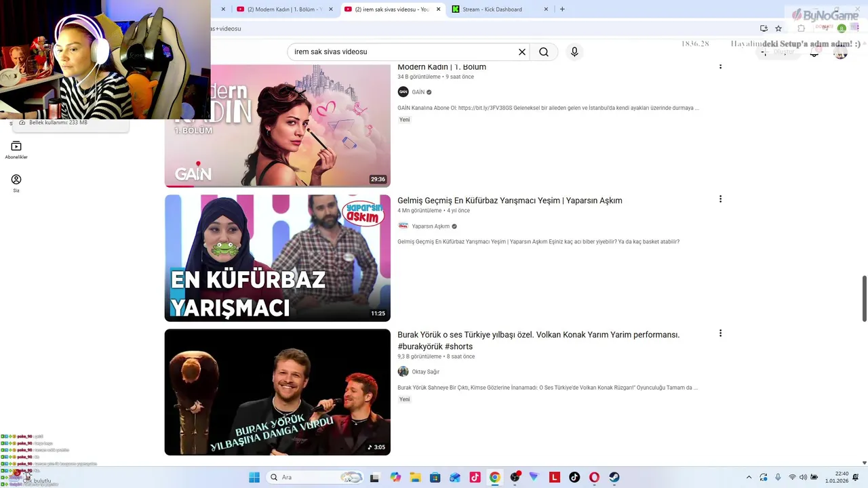
Task: Open the Abonelikler sidebar item
Action: click(x=16, y=150)
